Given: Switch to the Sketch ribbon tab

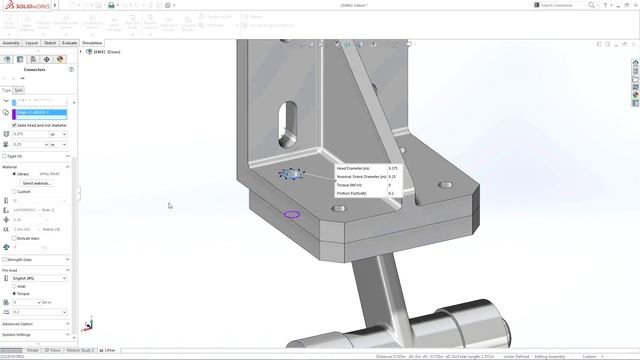Looking at the screenshot, I should coord(50,43).
